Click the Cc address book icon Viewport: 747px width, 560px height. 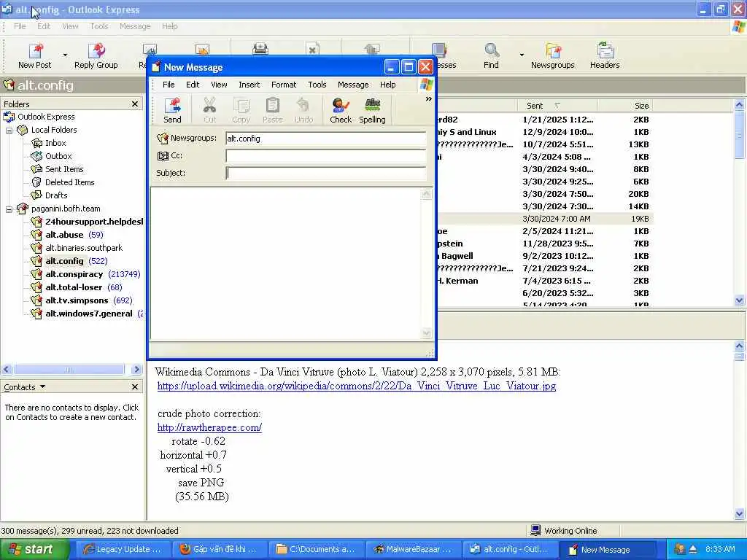163,156
